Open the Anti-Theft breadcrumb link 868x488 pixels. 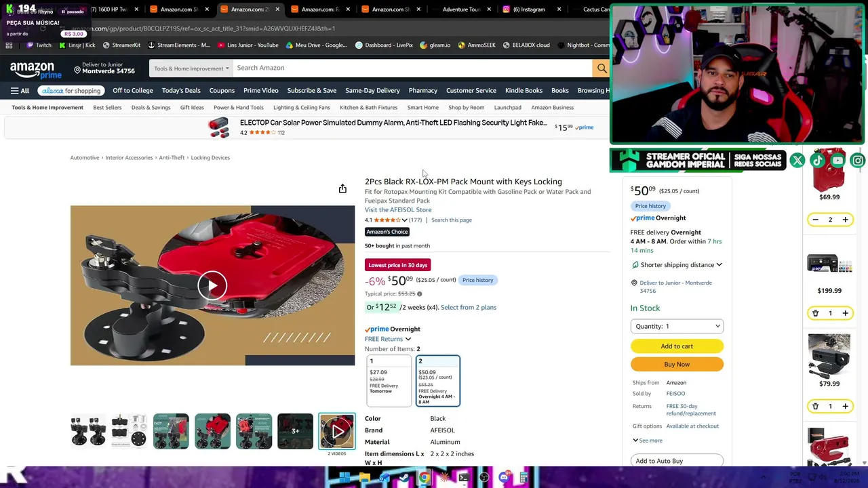[x=172, y=158]
